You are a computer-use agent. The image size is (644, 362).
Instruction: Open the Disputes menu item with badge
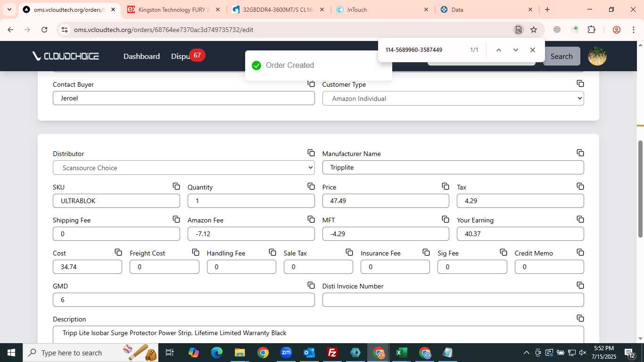[x=187, y=56]
